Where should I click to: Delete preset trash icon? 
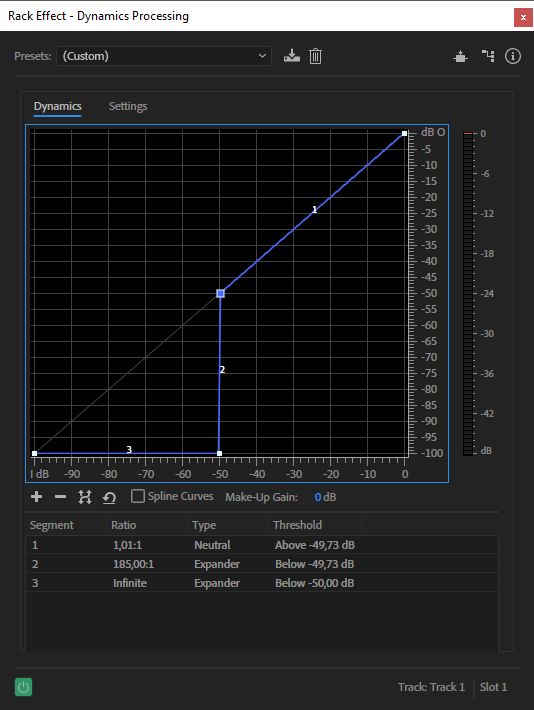[x=315, y=56]
